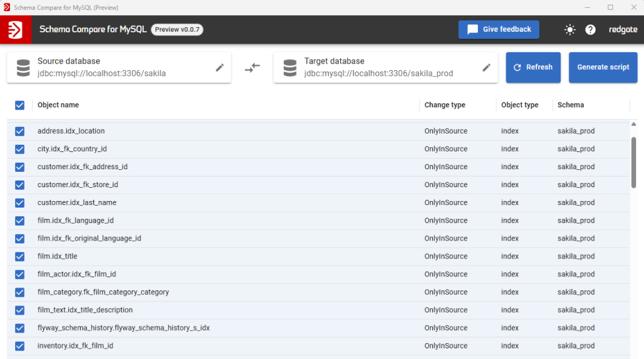
Task: Select film.idx_fk_language_id object name
Action: point(75,221)
